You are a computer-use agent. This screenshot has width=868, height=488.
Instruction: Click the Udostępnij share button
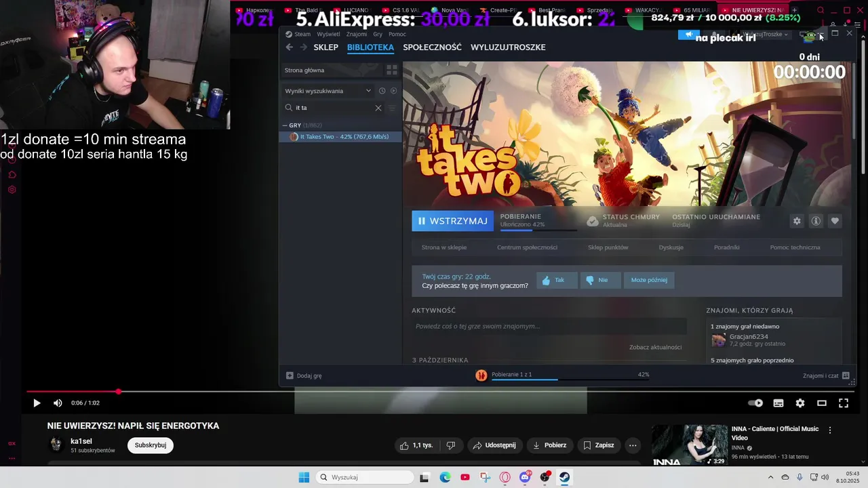tap(494, 445)
